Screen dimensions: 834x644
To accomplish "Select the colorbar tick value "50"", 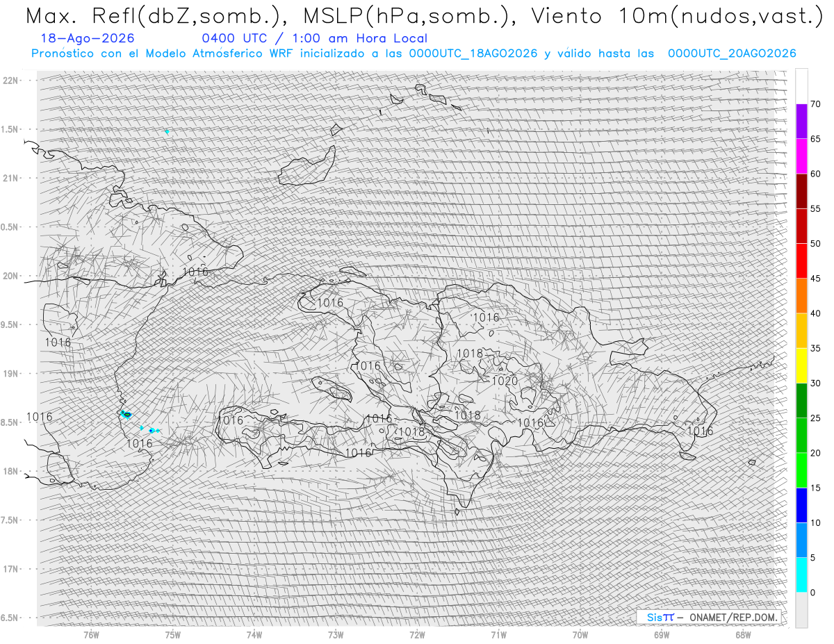I will point(815,244).
